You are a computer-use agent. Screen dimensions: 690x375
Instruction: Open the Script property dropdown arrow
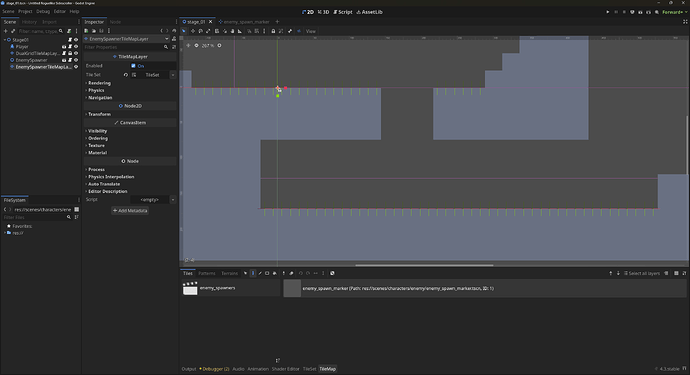click(x=173, y=199)
